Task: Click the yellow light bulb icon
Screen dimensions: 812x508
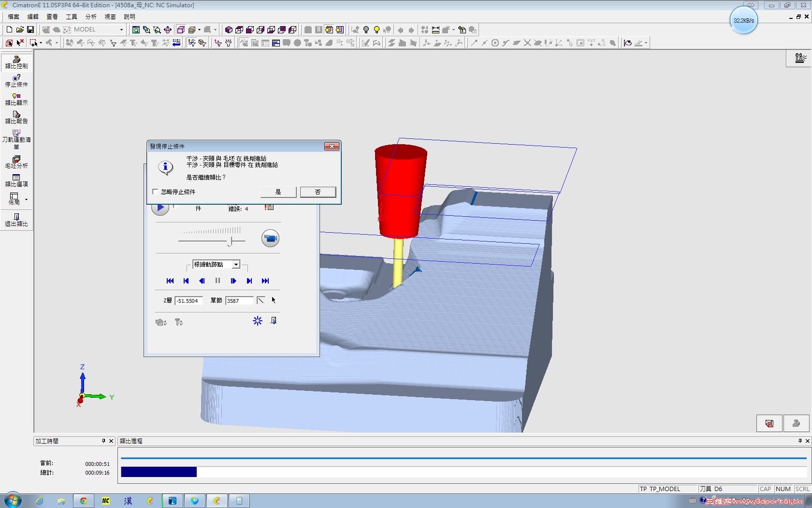Action: 377,30
